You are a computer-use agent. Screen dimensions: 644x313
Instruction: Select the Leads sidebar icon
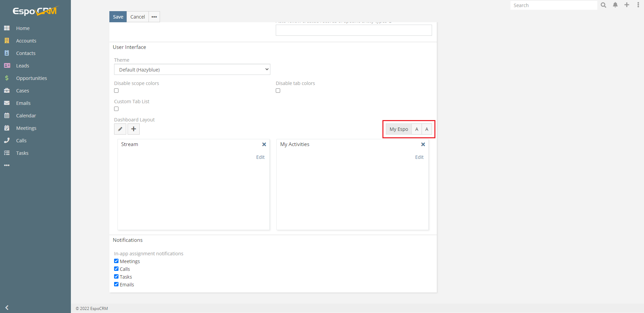click(x=7, y=65)
